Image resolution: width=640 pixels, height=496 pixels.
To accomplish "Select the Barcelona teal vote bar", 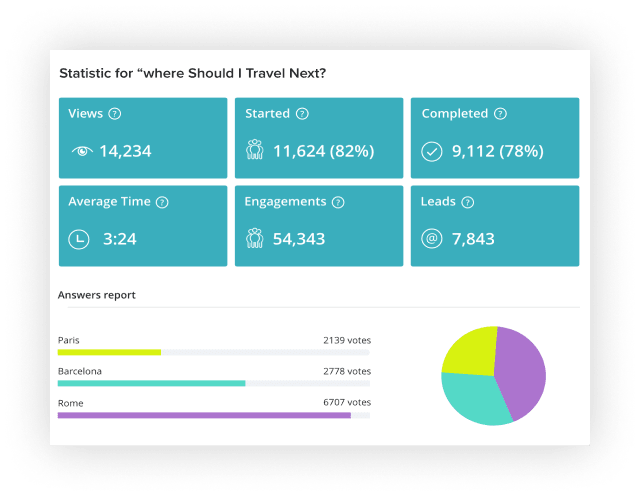I will (x=151, y=383).
